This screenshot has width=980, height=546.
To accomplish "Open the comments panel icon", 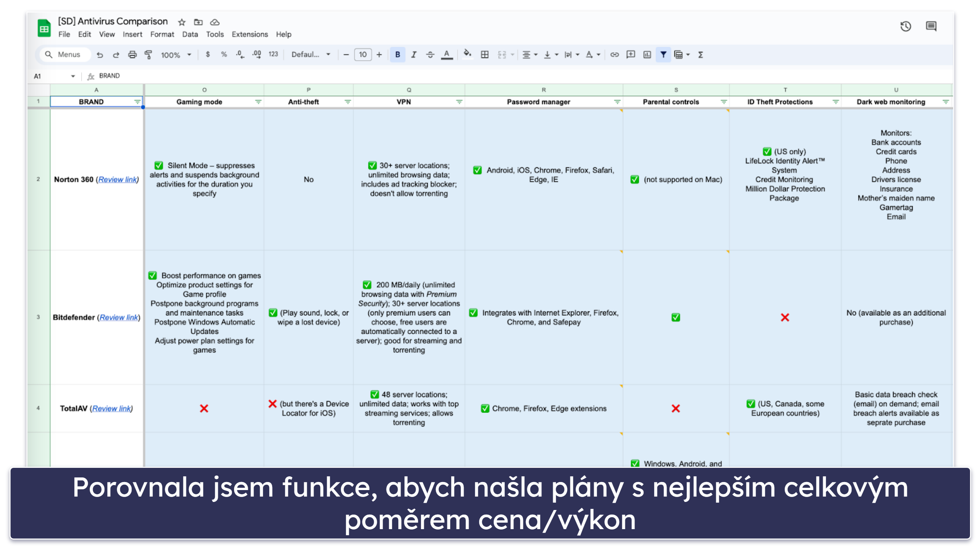I will 931,26.
